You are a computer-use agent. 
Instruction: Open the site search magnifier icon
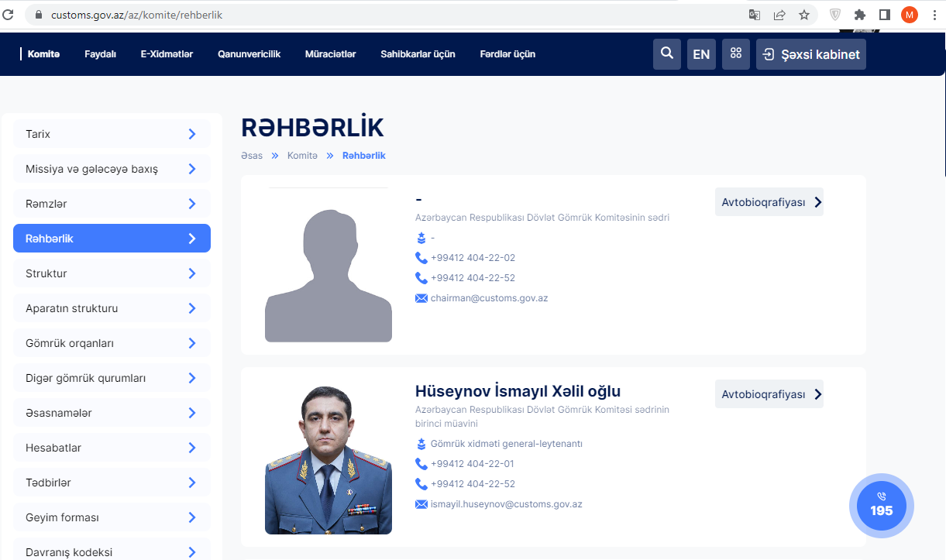point(666,54)
